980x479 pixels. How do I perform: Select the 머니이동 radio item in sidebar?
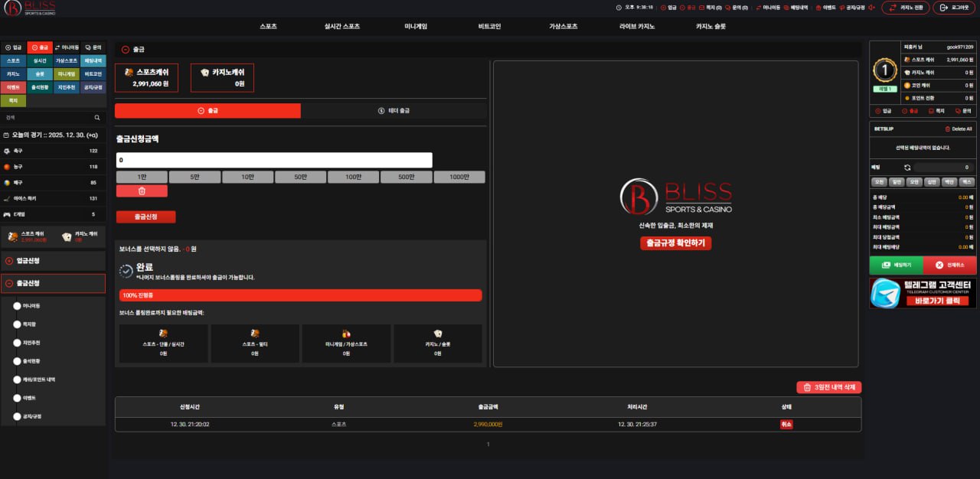[x=18, y=306]
